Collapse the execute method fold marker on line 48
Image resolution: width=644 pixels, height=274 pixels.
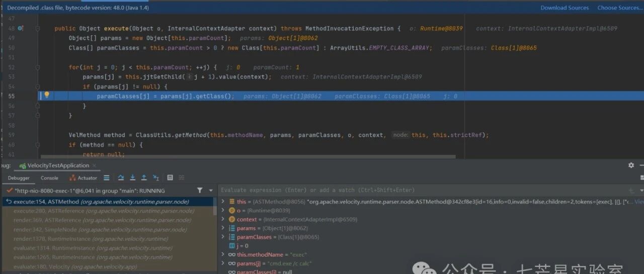point(38,29)
